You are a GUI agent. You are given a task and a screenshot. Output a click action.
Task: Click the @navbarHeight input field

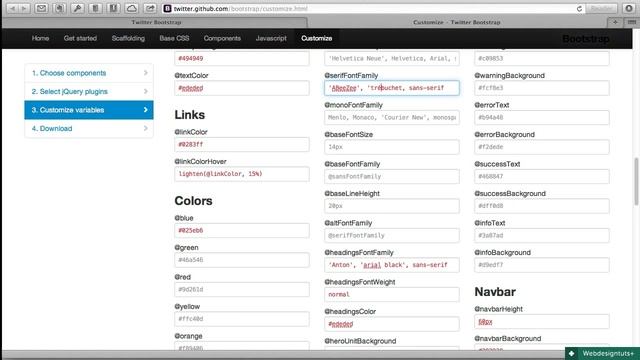[x=542, y=322]
